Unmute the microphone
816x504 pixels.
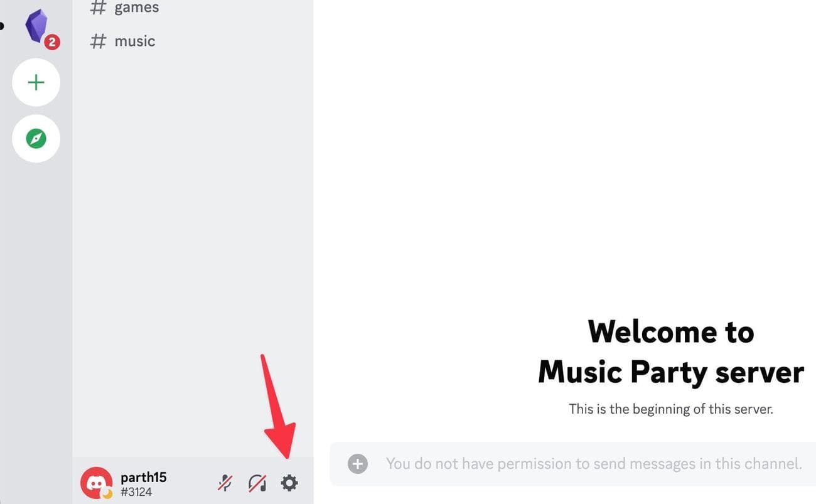225,483
